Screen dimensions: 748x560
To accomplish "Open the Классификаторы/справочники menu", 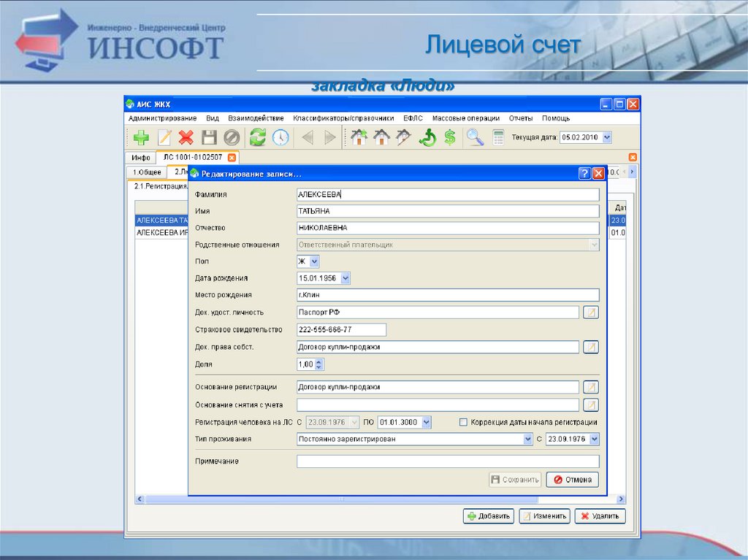I will (343, 118).
